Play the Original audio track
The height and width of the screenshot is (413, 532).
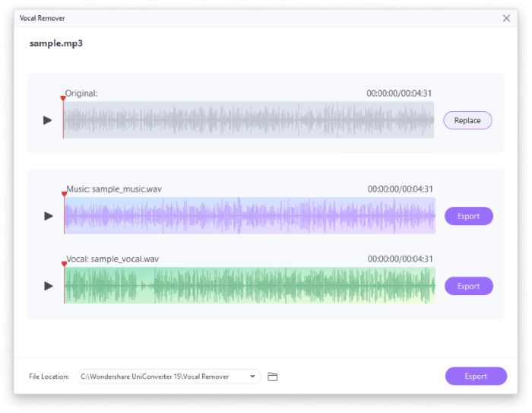47,120
